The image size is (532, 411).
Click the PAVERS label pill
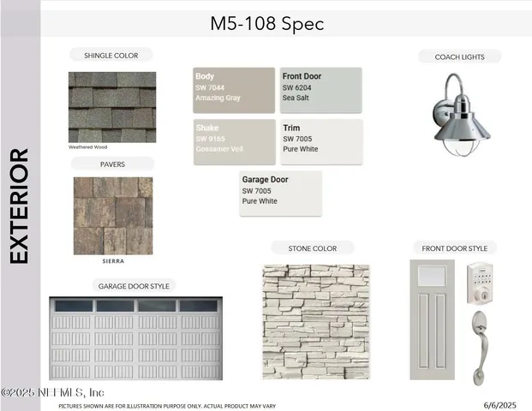tap(112, 163)
